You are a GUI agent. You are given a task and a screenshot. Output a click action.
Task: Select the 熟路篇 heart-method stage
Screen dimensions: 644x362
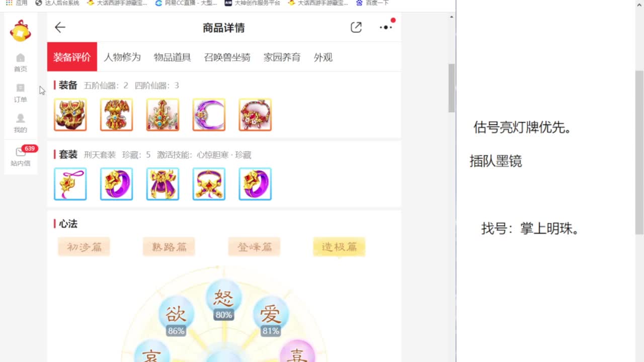click(169, 247)
